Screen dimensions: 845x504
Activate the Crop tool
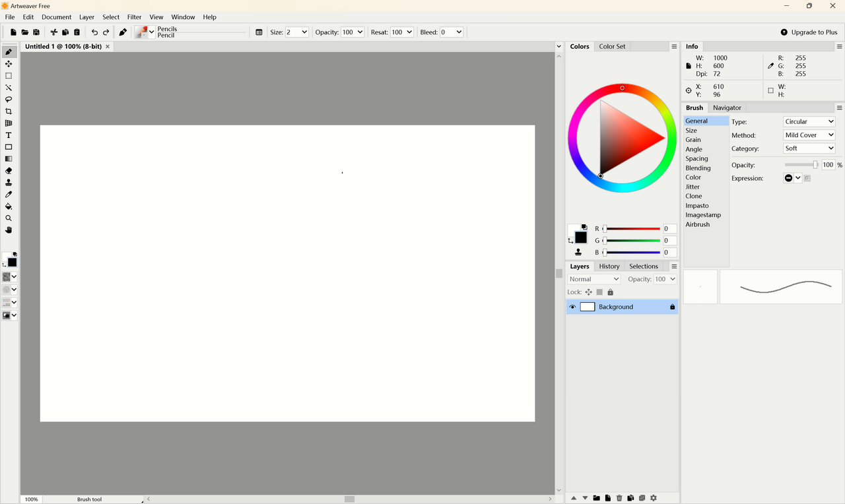coord(9,111)
